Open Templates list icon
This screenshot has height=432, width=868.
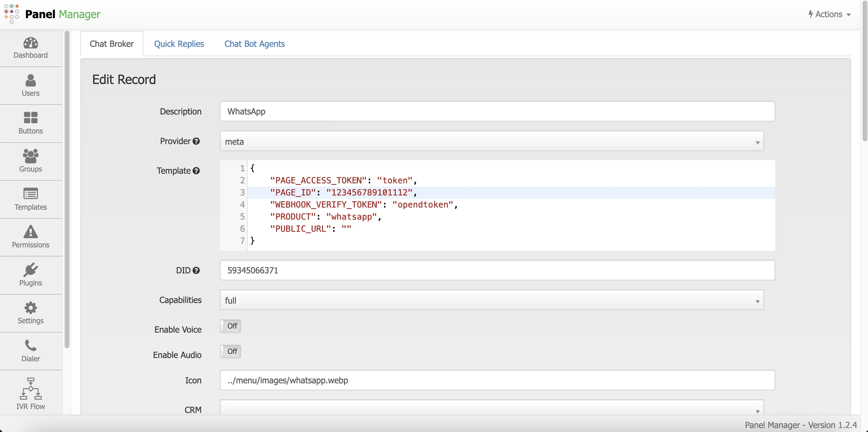pyautogui.click(x=30, y=194)
